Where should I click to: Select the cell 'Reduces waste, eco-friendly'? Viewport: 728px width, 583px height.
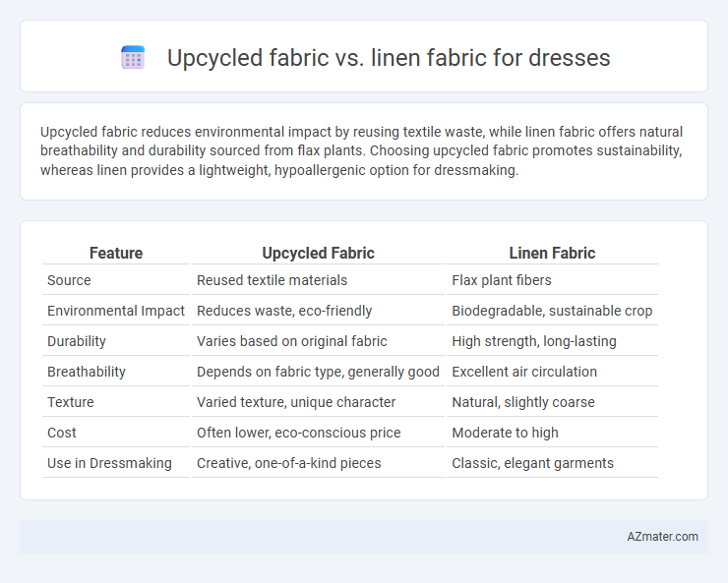[x=284, y=311]
